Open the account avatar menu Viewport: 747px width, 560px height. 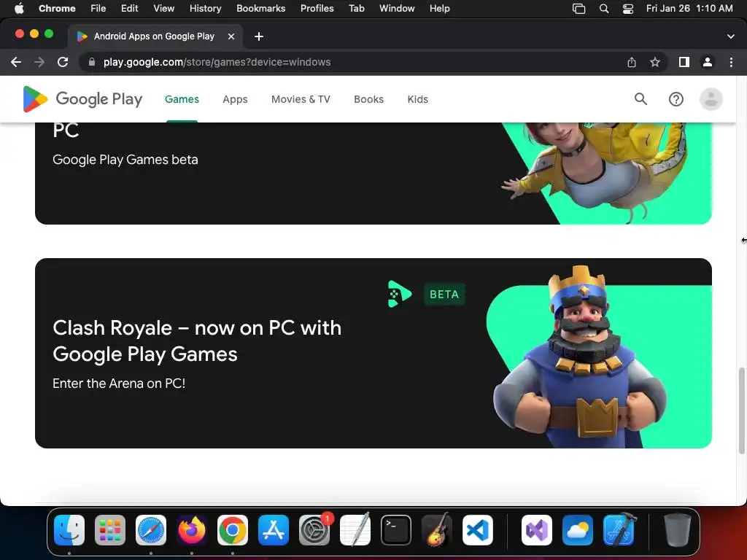tap(711, 99)
